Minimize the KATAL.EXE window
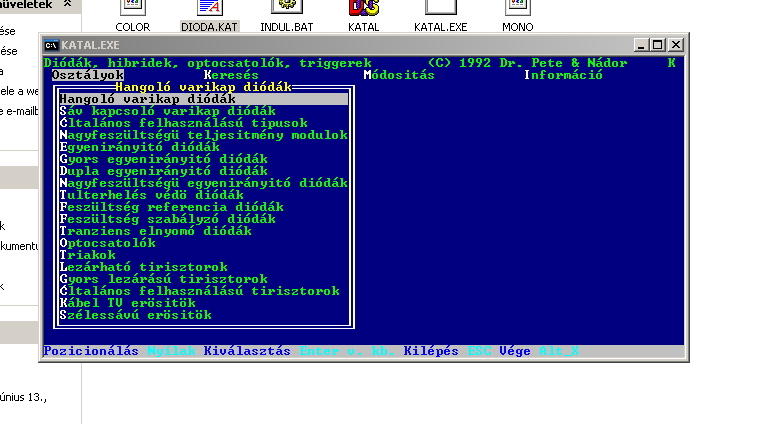757x424 pixels. [x=641, y=45]
